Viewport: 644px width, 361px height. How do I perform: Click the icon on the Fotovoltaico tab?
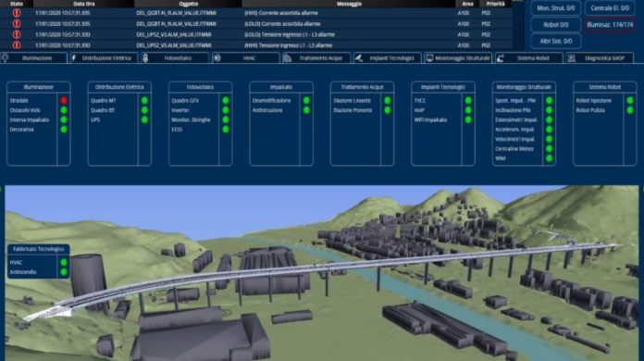(145, 58)
